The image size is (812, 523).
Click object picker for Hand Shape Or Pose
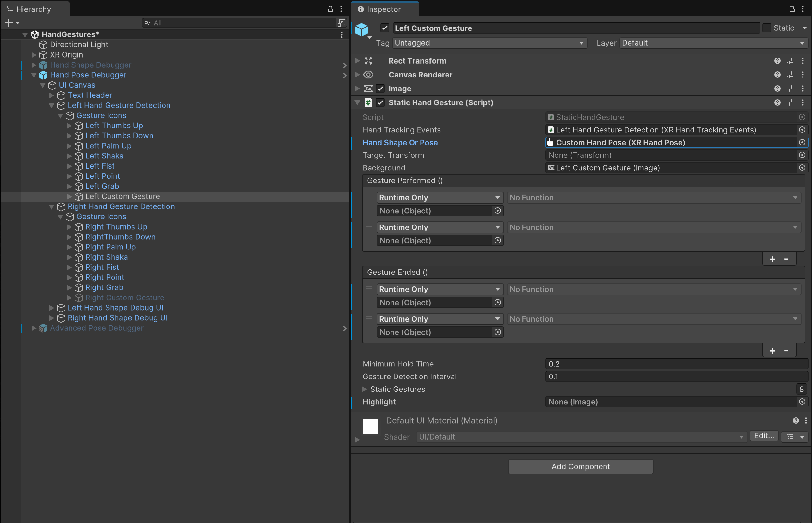pos(802,143)
